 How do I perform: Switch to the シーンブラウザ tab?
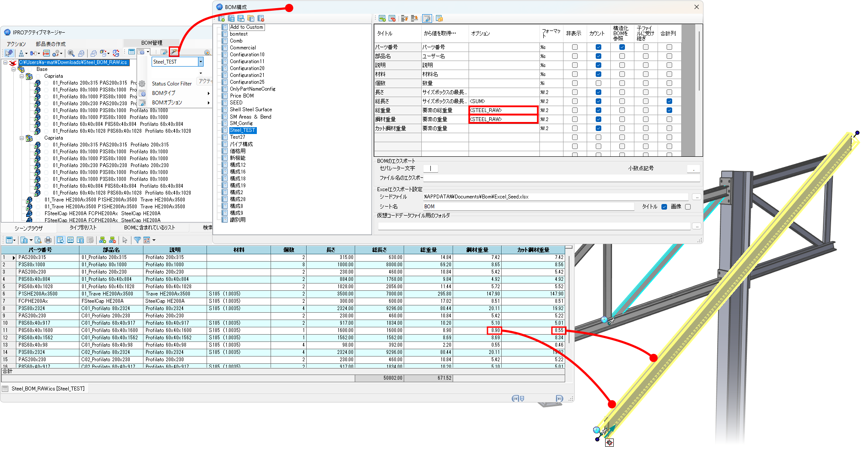point(29,228)
